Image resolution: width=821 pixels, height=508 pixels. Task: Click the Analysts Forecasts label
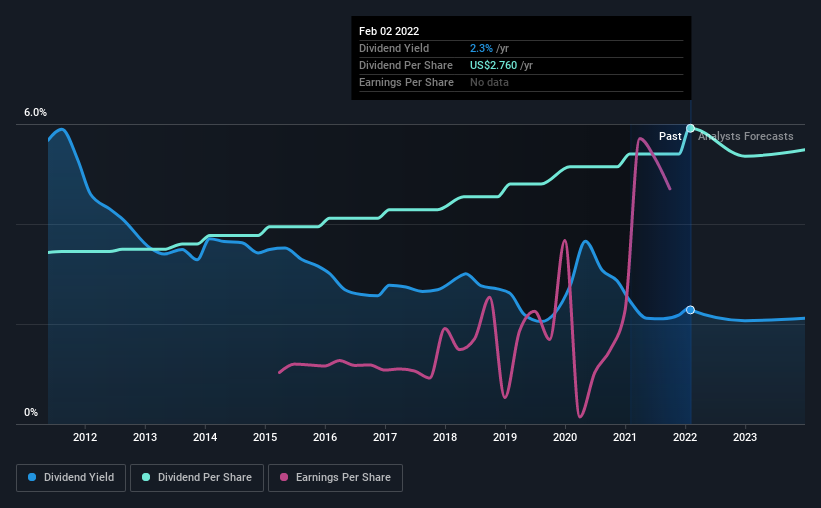click(x=746, y=136)
